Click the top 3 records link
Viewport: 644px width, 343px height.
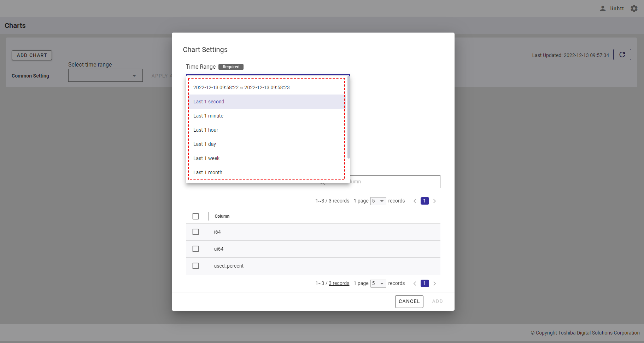[x=339, y=201]
